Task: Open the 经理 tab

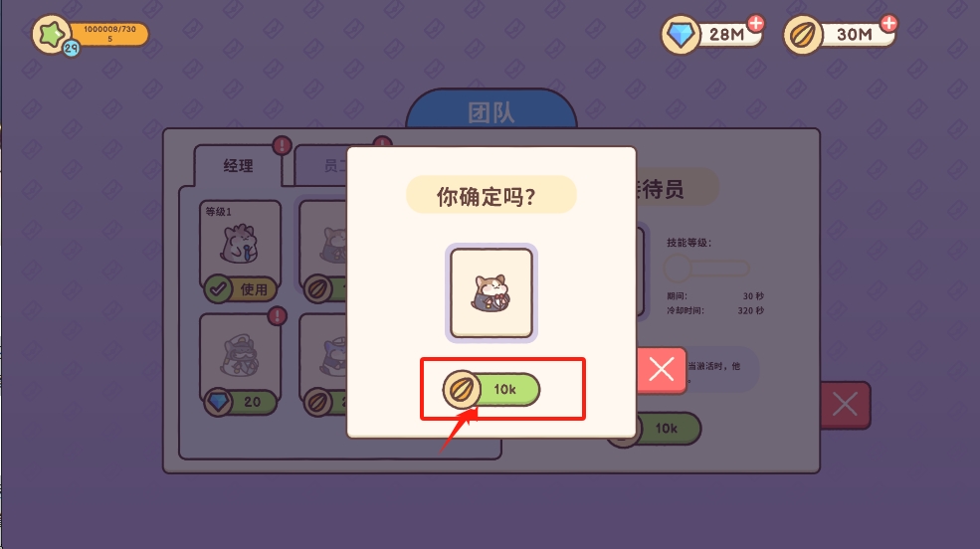Action: click(x=238, y=165)
